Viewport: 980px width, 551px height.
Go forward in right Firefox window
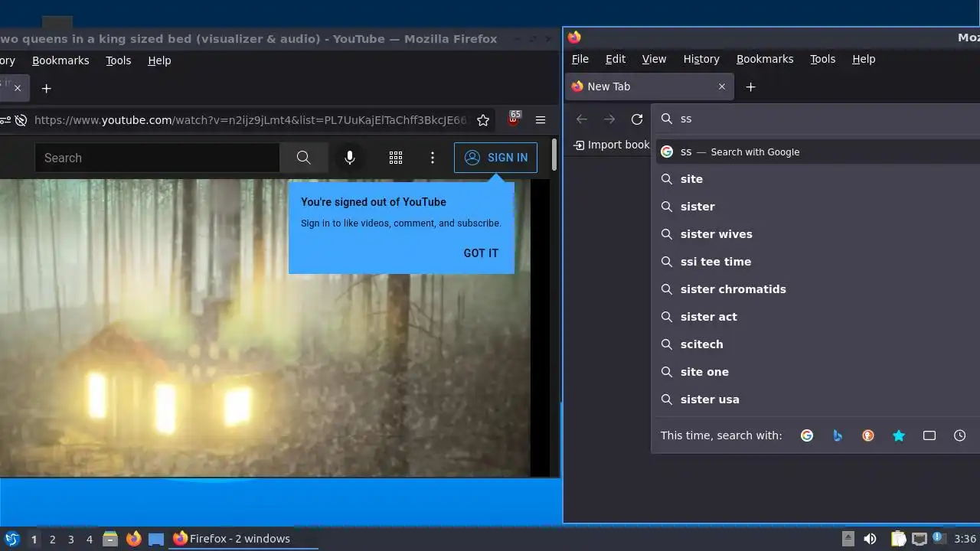[x=609, y=119]
